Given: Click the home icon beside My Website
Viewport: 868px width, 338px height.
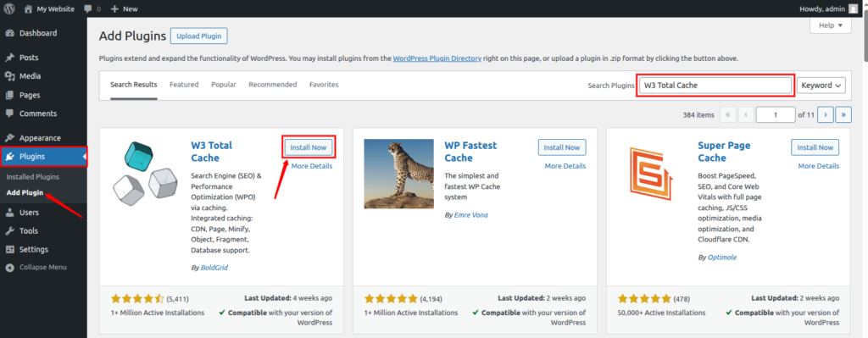Looking at the screenshot, I should [x=28, y=8].
